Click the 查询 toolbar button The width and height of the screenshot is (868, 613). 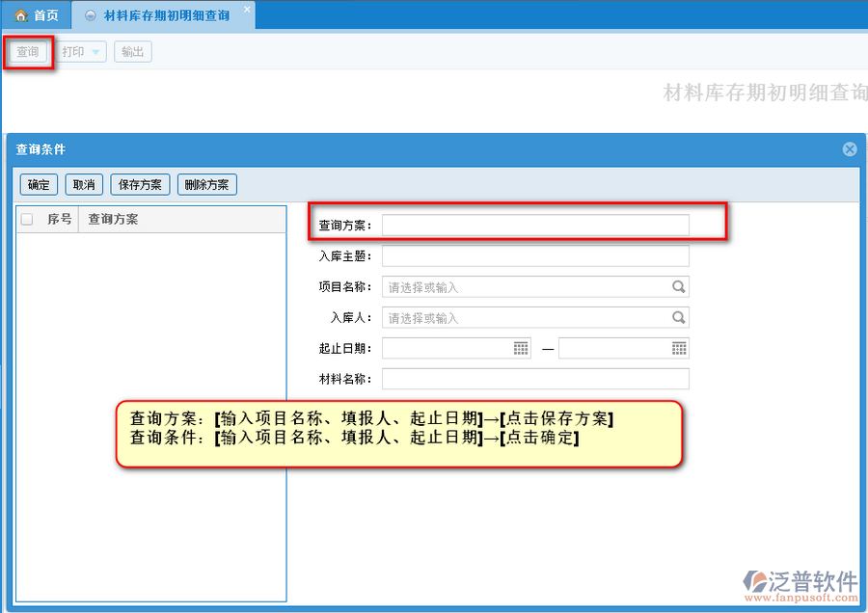(x=28, y=52)
